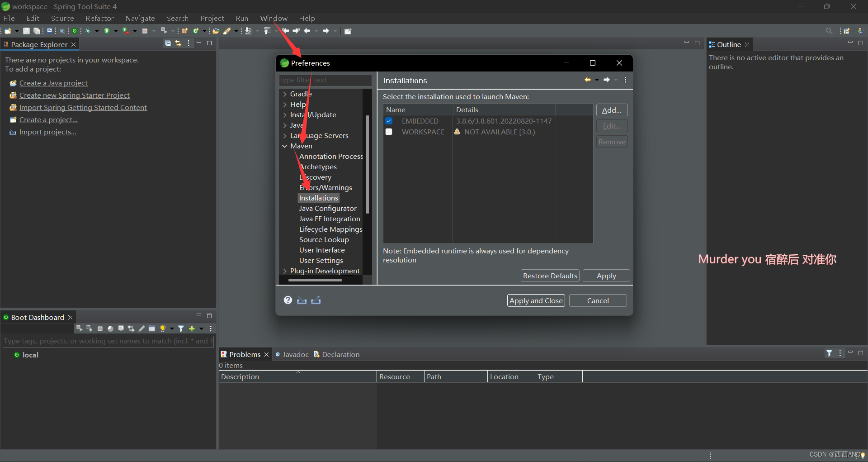Expand the Install/Update preferences node
The width and height of the screenshot is (868, 462).
click(285, 115)
